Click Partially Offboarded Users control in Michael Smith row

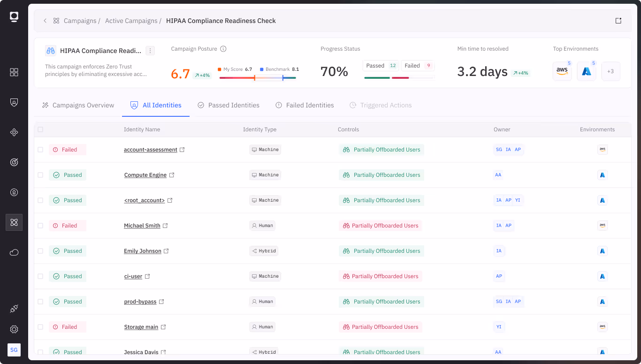click(x=381, y=226)
